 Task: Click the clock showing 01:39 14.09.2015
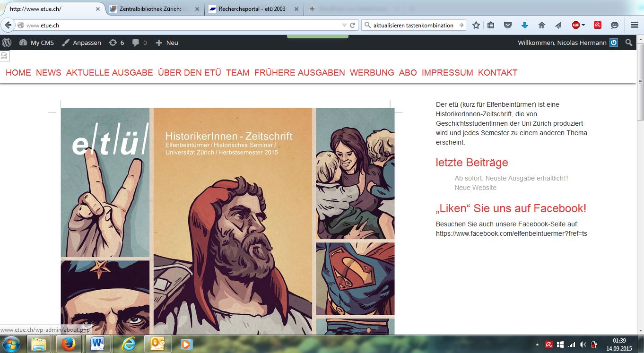[x=619, y=344]
